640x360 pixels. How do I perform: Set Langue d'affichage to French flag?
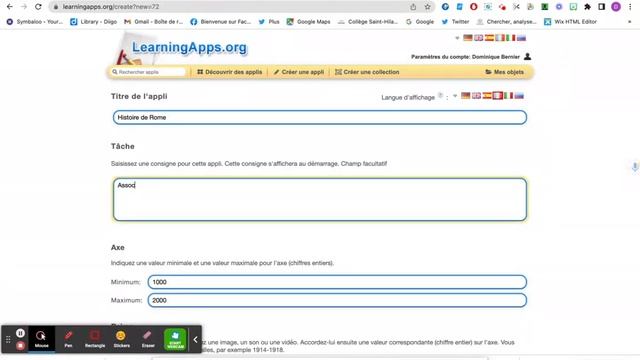[x=498, y=96]
